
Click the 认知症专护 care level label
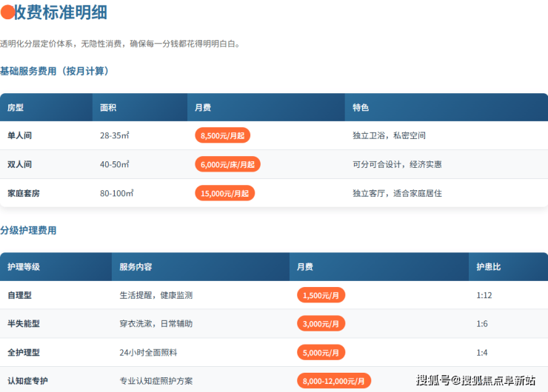[x=27, y=381]
